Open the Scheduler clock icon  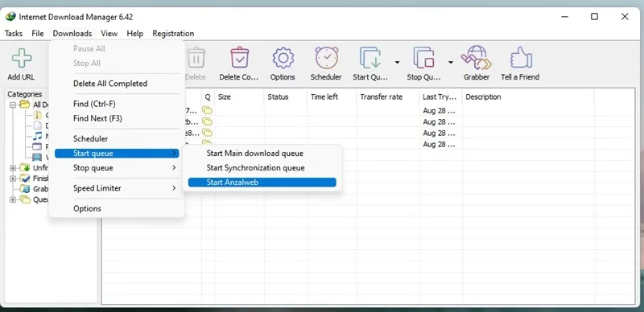click(327, 58)
